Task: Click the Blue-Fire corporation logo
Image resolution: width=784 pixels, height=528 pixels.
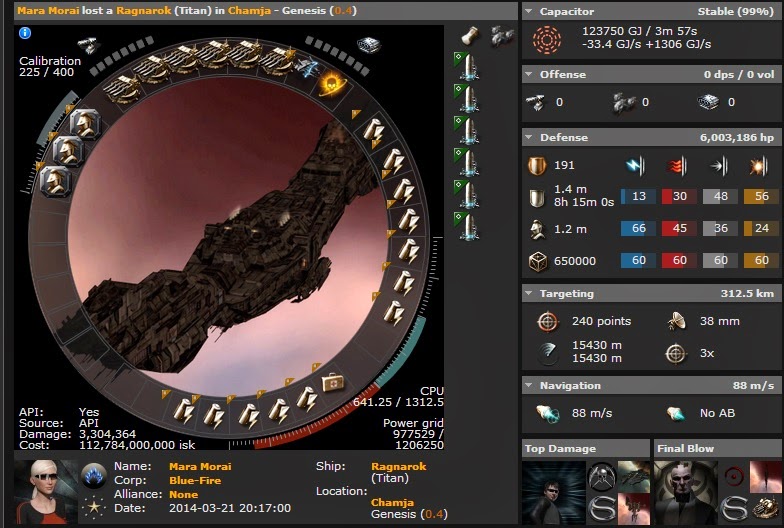Action: tap(94, 476)
